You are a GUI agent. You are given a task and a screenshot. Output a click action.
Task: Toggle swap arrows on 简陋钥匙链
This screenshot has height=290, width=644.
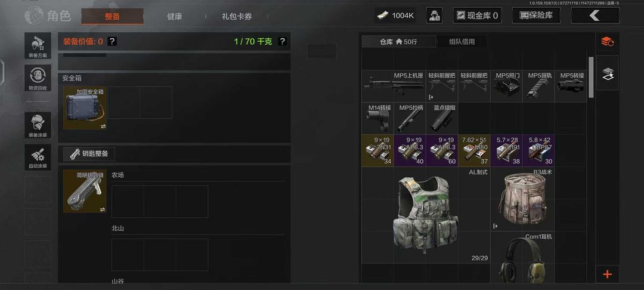(103, 209)
